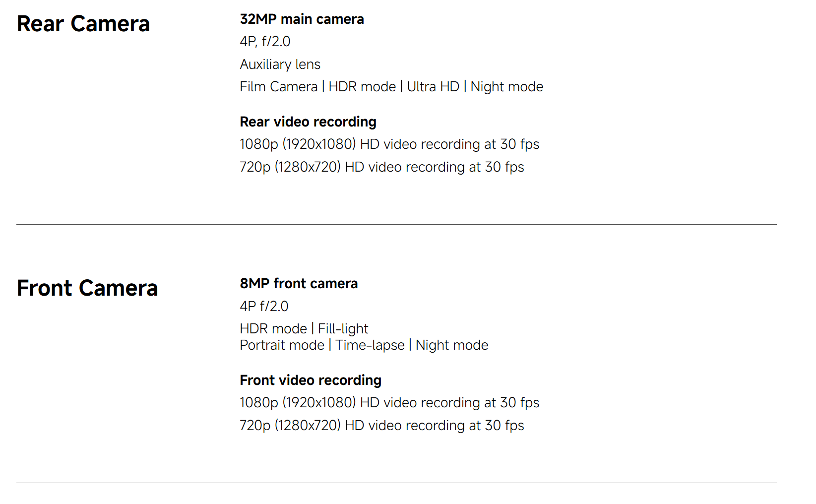Click the Rear video recording subheading
This screenshot has height=504, width=816.
[308, 122]
